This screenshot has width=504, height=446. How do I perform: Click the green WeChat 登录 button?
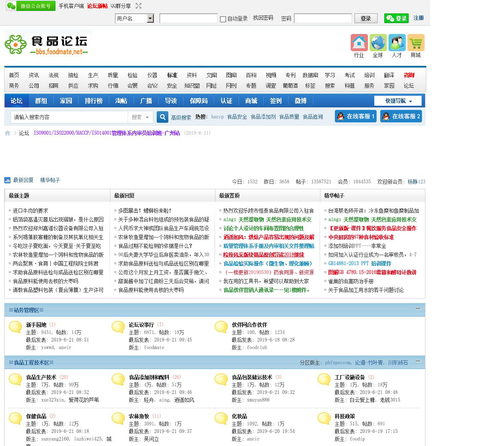[396, 18]
